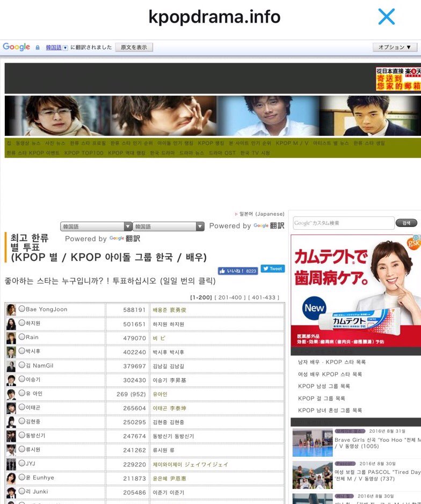The height and width of the screenshot is (504, 421).
Task: Open the 유아인 profile link
Action: click(x=160, y=394)
